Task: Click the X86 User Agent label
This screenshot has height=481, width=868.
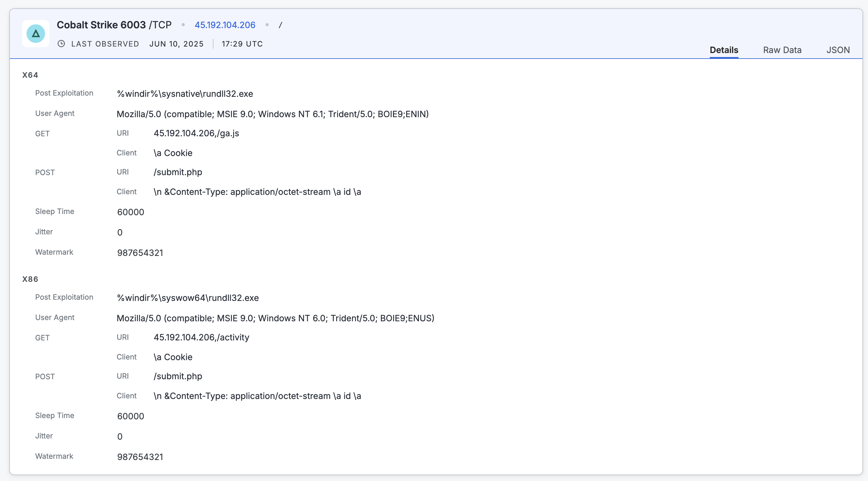Action: [x=55, y=318]
